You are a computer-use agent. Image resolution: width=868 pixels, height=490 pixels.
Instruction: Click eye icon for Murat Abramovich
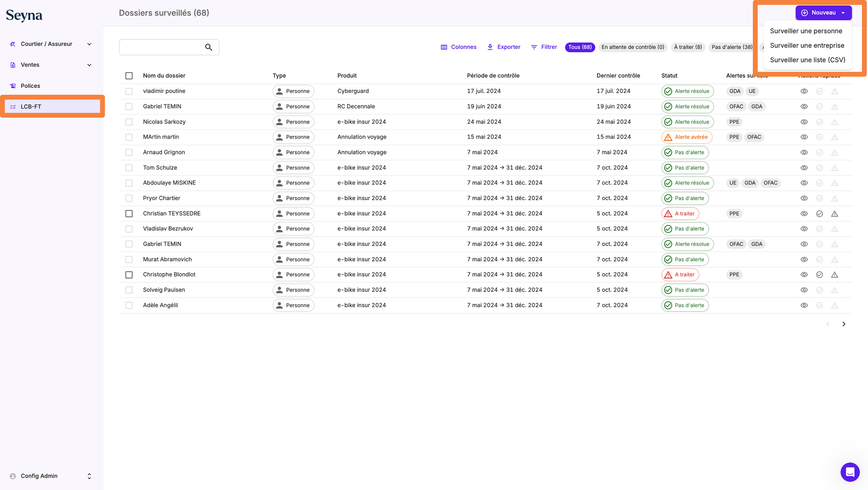[804, 259]
